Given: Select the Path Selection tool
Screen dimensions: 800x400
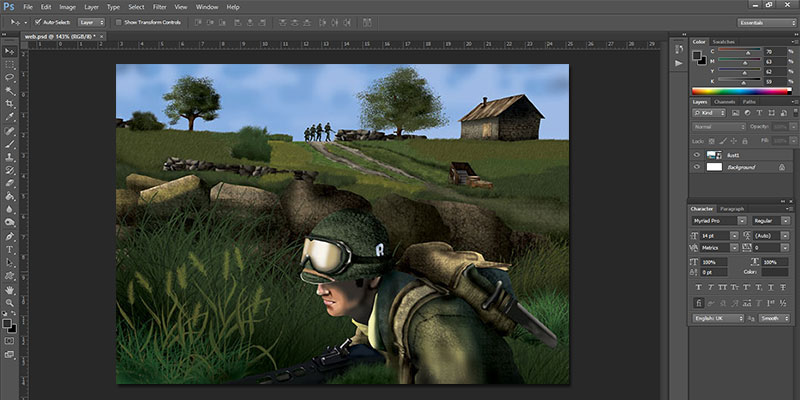Looking at the screenshot, I should 10,263.
